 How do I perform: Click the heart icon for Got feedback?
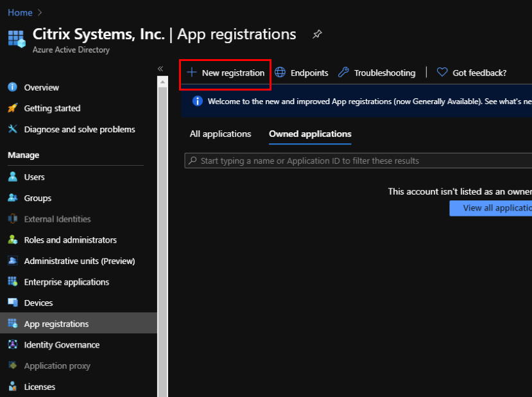pyautogui.click(x=442, y=72)
